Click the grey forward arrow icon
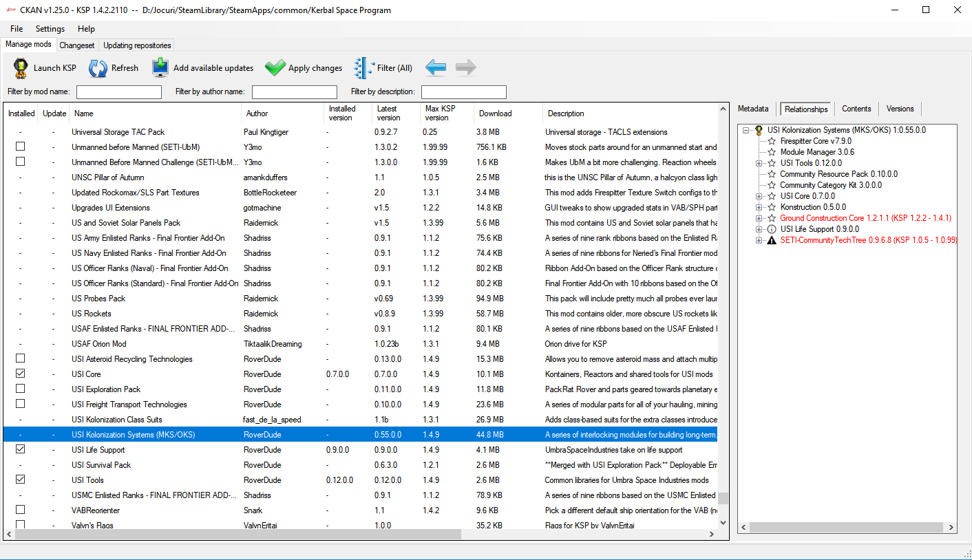 pyautogui.click(x=465, y=67)
